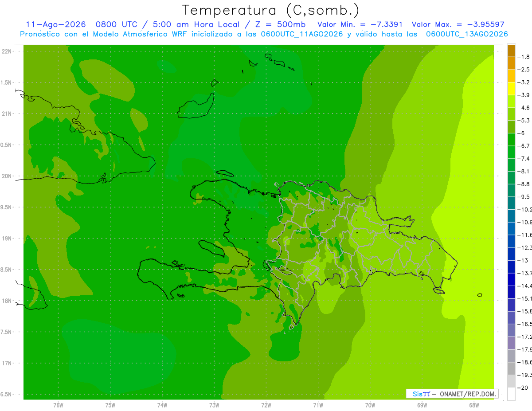The height and width of the screenshot is (411, 532).
Task: Click the '0600UTC_13AGO2026' valid-until text
Action: 467,34
